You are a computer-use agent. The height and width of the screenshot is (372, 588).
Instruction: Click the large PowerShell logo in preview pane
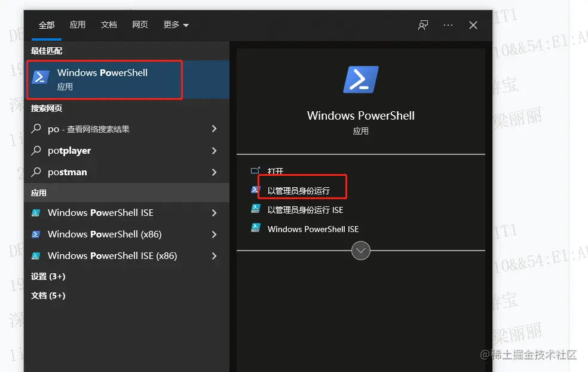pos(361,80)
